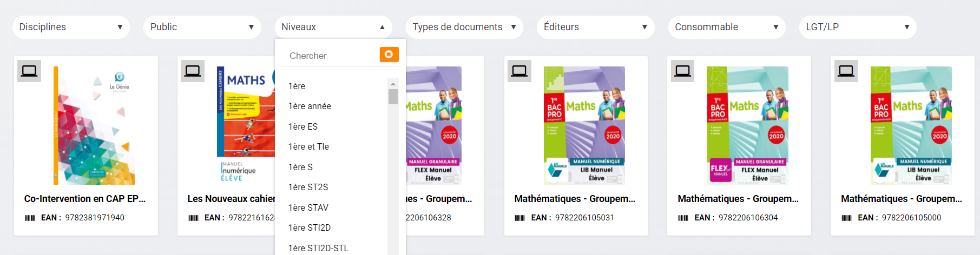The image size is (980, 255).
Task: Open the Consommable filter dropdown
Action: [x=726, y=27]
